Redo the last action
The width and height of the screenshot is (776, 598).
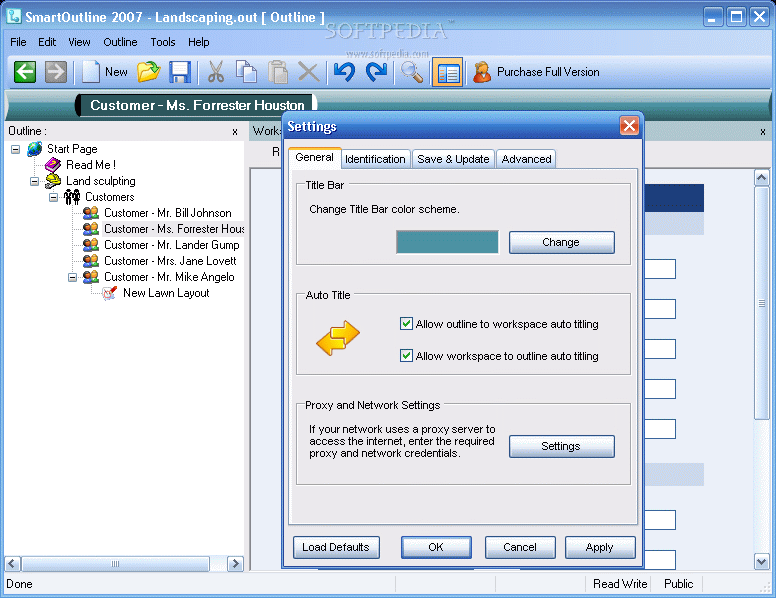(x=376, y=72)
